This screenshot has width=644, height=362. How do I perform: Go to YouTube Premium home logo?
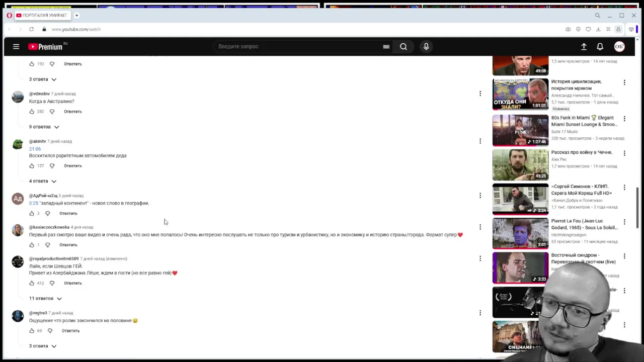pyautogui.click(x=45, y=47)
